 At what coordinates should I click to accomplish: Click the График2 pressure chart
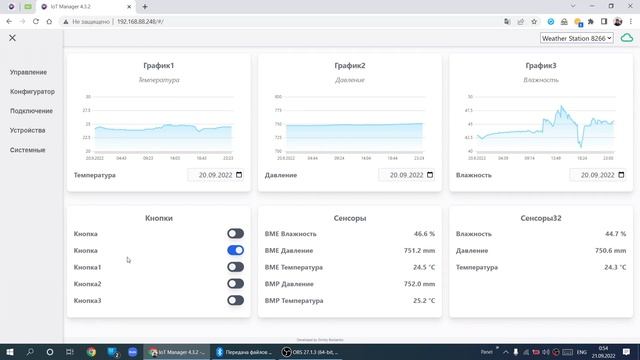coord(350,127)
